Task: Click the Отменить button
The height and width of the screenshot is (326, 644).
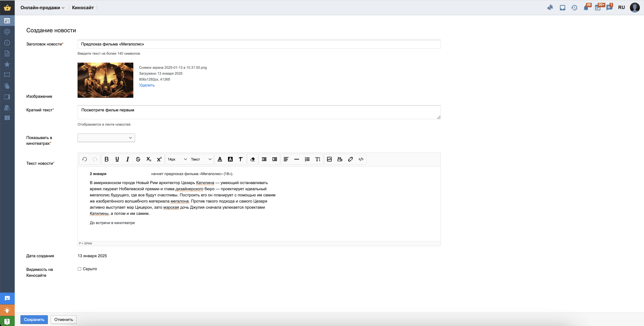Action: (64, 319)
